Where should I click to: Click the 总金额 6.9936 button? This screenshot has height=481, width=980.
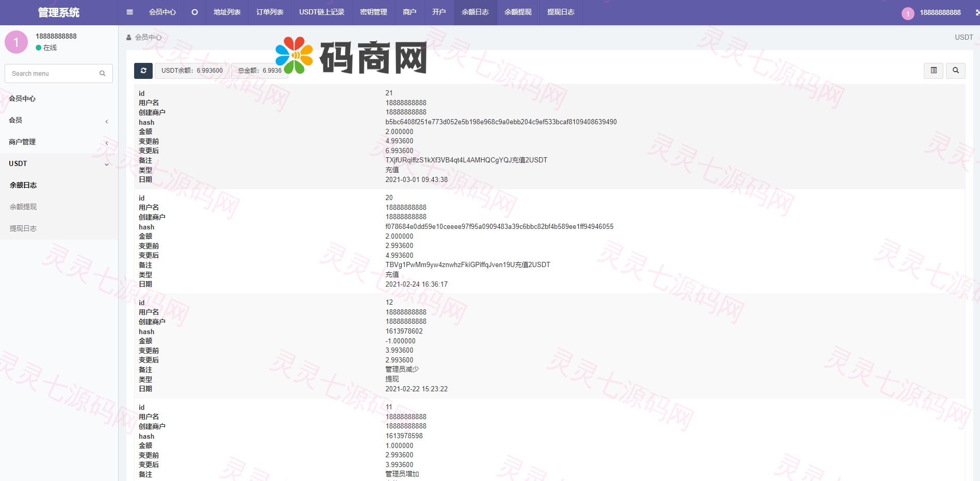(x=260, y=71)
